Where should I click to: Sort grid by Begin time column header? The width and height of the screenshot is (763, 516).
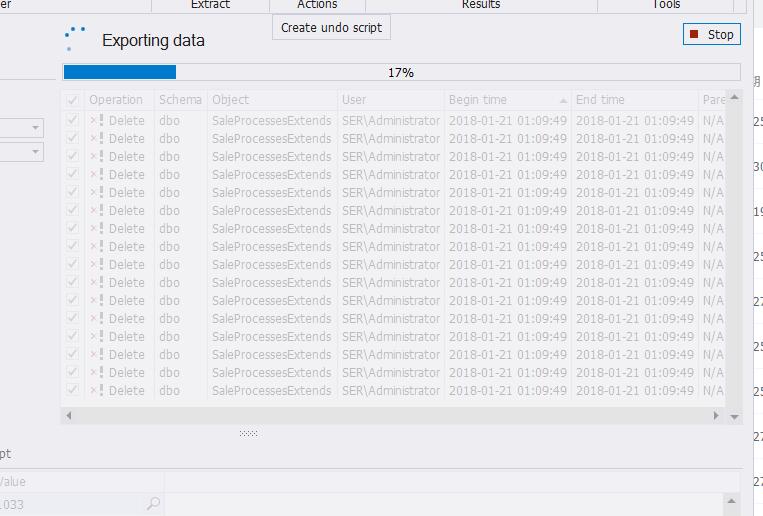508,100
